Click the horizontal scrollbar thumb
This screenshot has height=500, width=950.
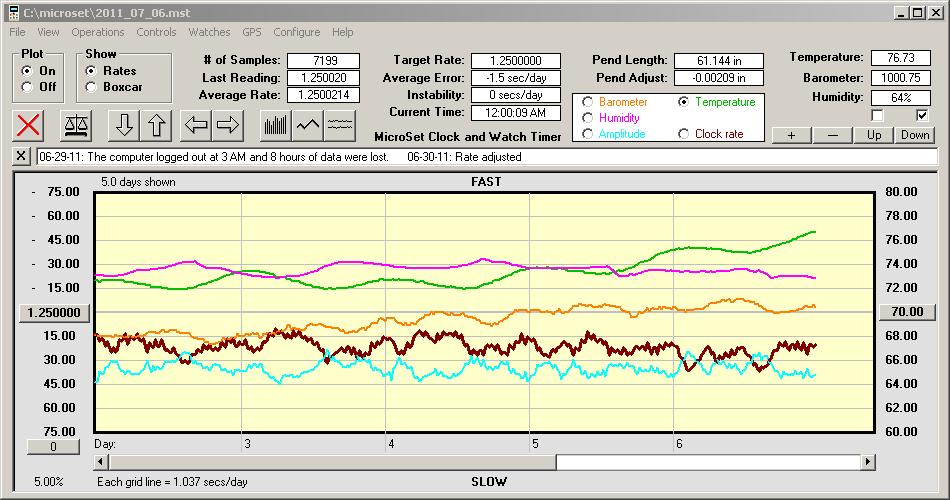click(x=332, y=462)
